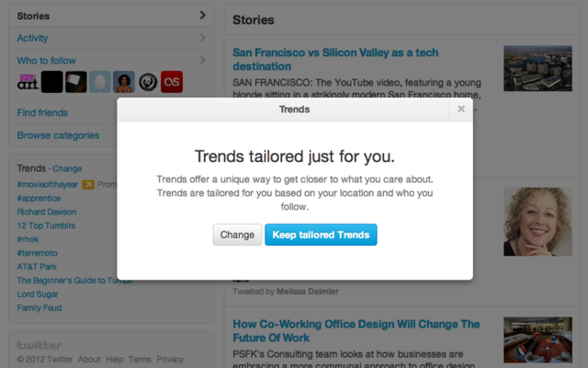Select the default egg avatar suggestion
The image size is (588, 368).
[x=100, y=82]
